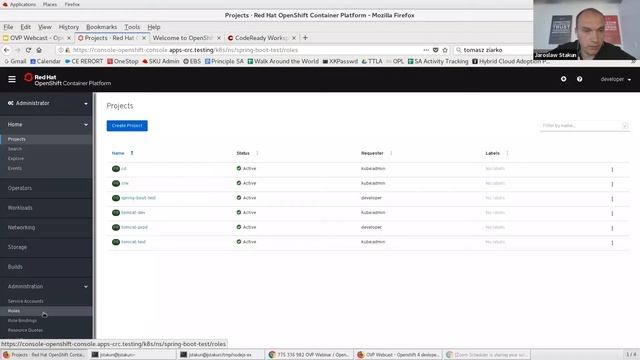
Task: Open Roles in the sidebar
Action: pyautogui.click(x=13, y=311)
